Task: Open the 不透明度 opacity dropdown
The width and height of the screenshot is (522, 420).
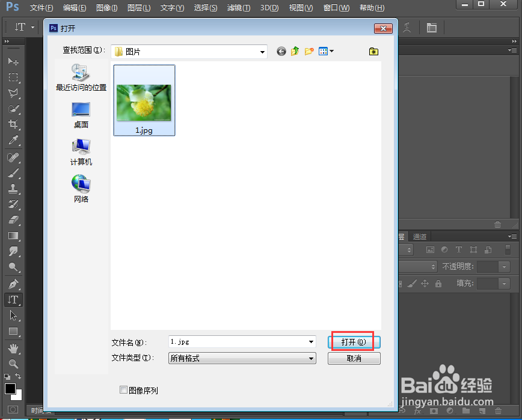Action: click(504, 267)
